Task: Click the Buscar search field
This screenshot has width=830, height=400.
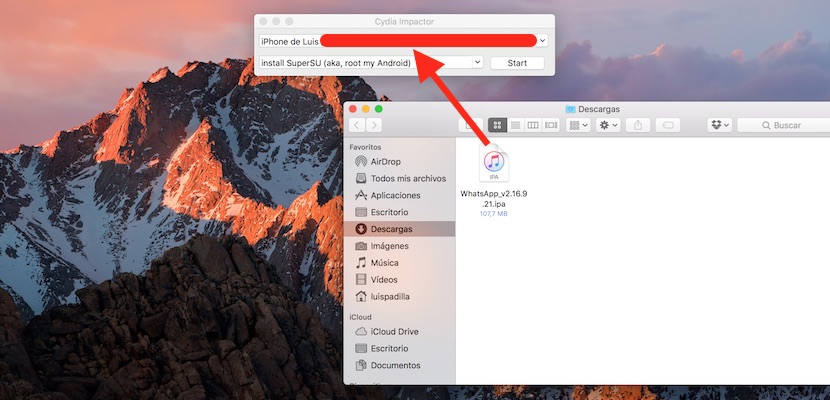Action: [783, 125]
